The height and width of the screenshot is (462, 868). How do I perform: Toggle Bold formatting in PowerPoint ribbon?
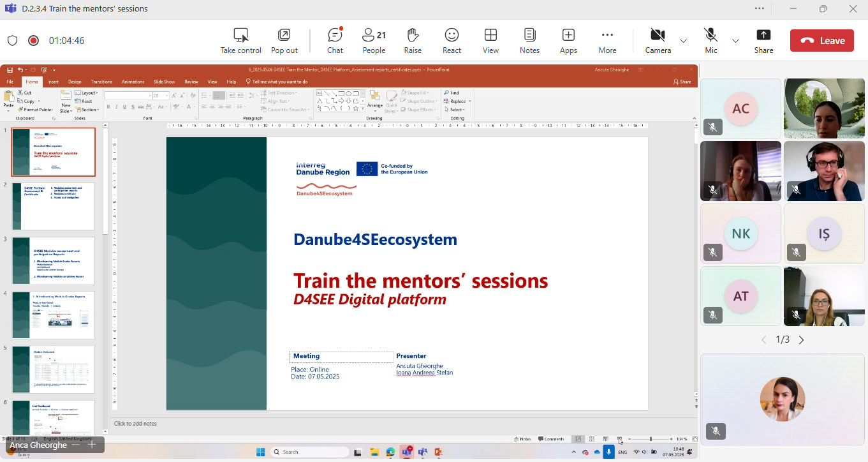(108, 107)
